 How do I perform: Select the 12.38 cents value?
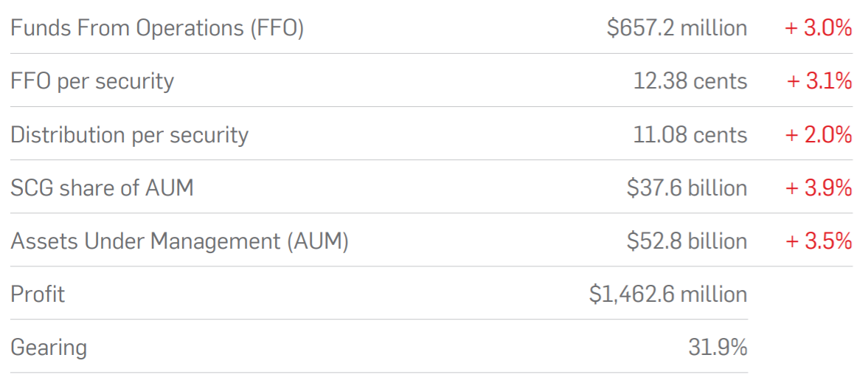click(x=690, y=81)
